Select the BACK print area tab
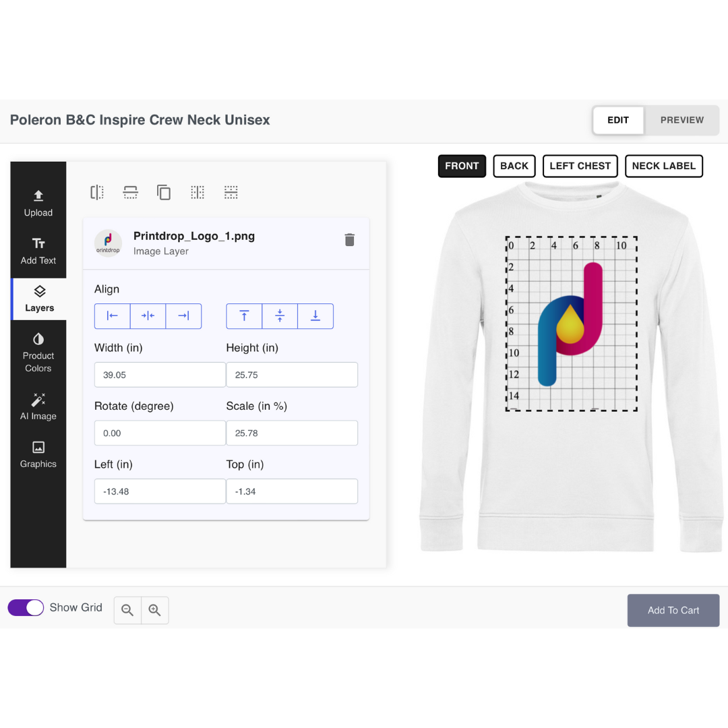 tap(514, 166)
